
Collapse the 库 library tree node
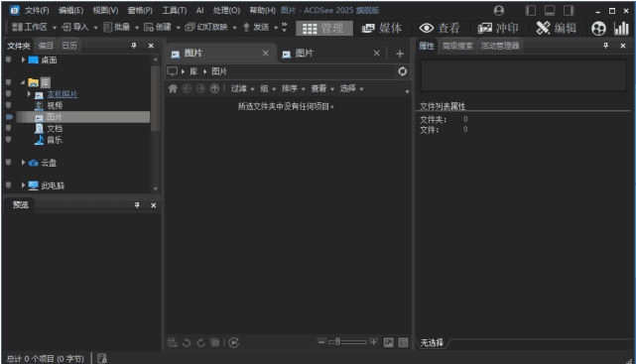click(x=23, y=82)
